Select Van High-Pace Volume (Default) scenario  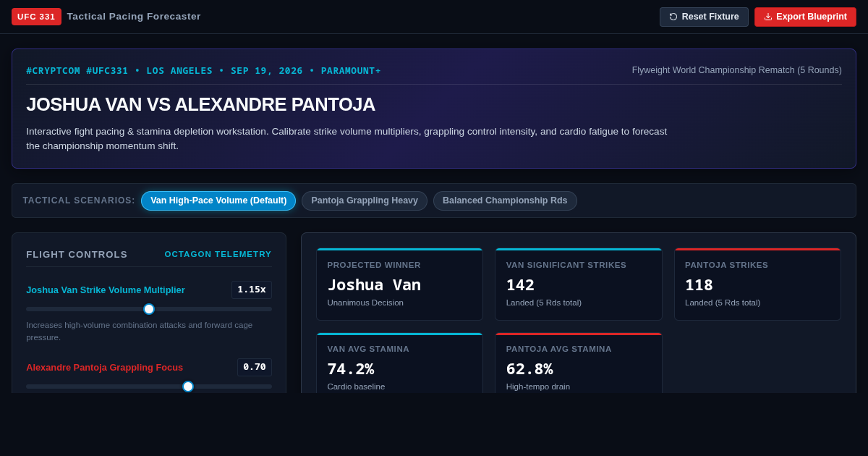[x=218, y=200]
